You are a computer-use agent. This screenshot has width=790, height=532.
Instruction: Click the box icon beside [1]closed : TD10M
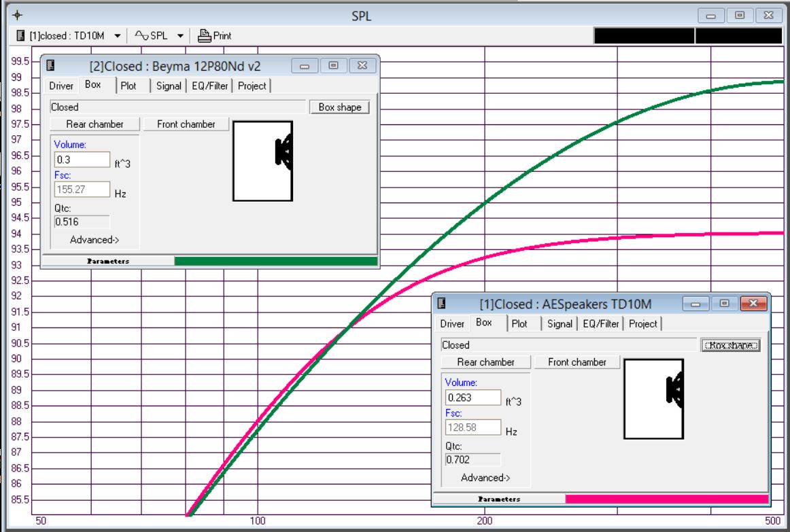[20, 36]
